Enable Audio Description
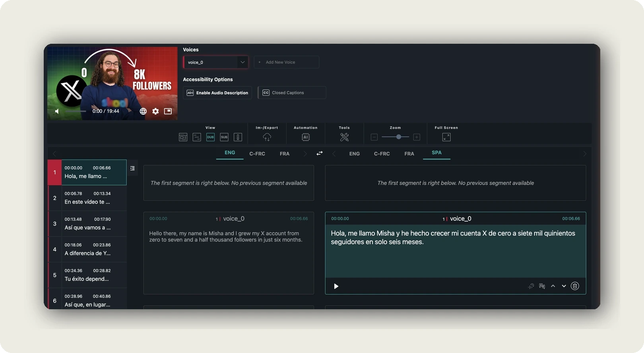The height and width of the screenshot is (353, 644). tap(217, 93)
